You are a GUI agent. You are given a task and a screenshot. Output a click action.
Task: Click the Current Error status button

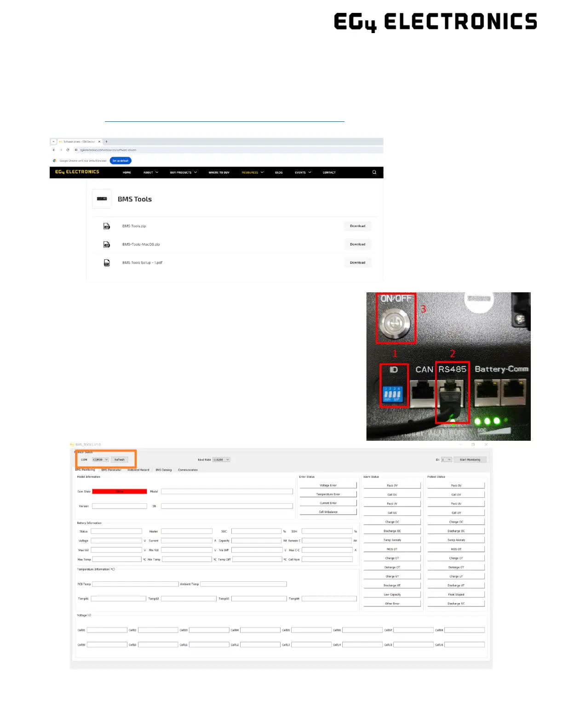pyautogui.click(x=328, y=503)
